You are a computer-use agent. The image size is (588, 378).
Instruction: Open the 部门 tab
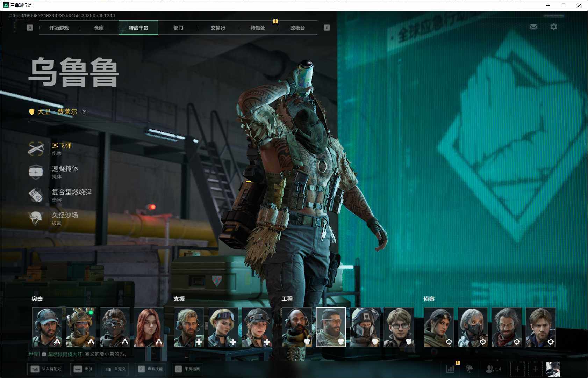[178, 28]
